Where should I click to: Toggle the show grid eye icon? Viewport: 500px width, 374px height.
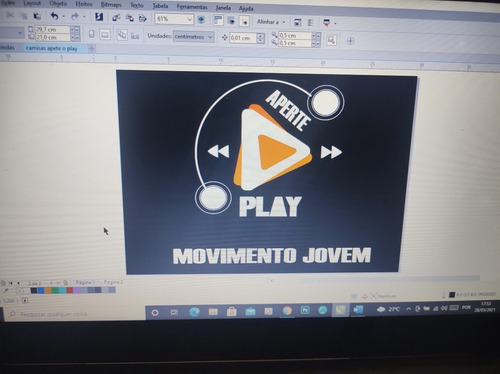click(231, 21)
